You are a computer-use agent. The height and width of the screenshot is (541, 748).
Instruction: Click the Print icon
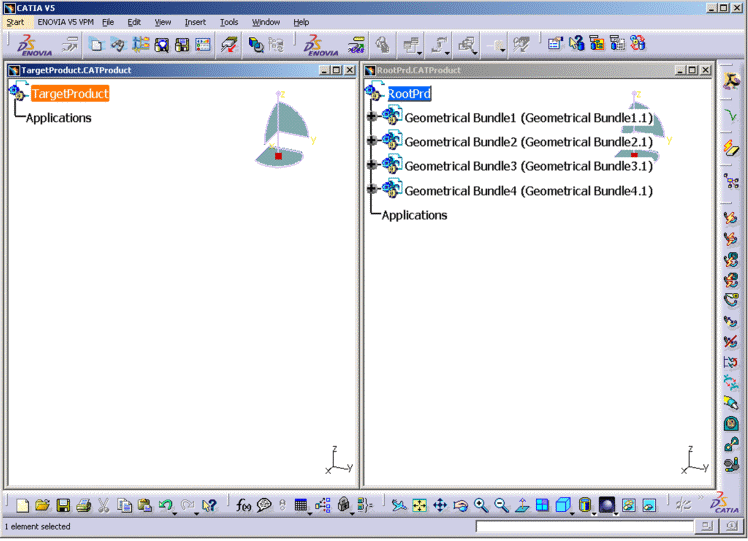(x=84, y=506)
